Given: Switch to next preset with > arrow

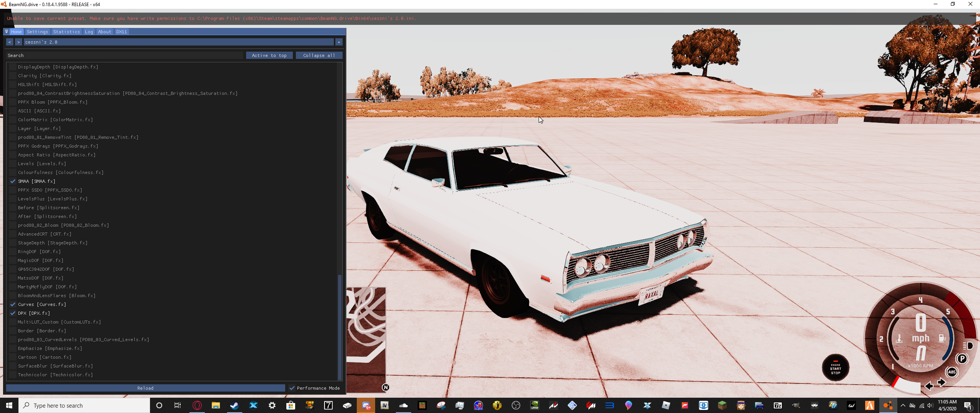Looking at the screenshot, I should (18, 42).
